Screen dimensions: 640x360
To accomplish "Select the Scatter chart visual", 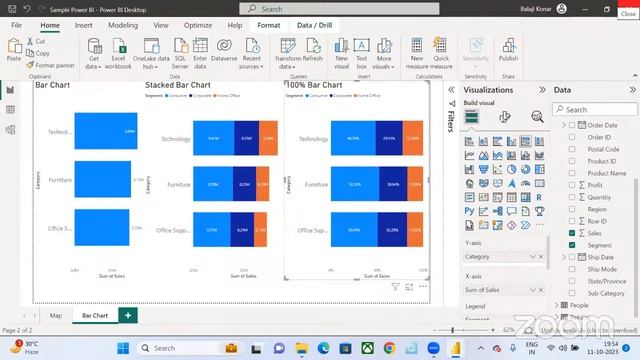I will (x=498, y=169).
